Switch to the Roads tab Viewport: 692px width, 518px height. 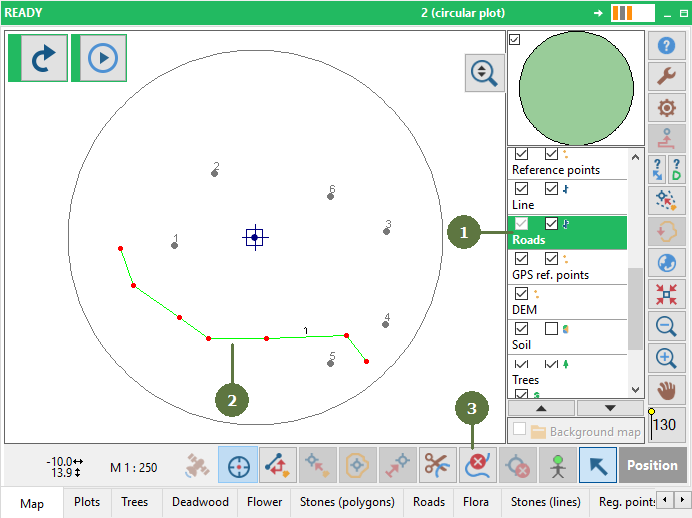click(429, 502)
